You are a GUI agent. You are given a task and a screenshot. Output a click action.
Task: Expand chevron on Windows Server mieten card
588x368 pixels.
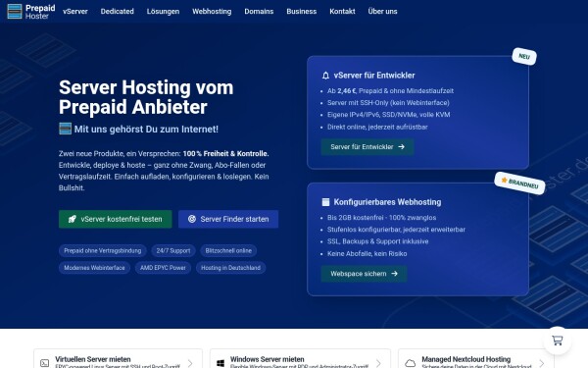tap(378, 363)
